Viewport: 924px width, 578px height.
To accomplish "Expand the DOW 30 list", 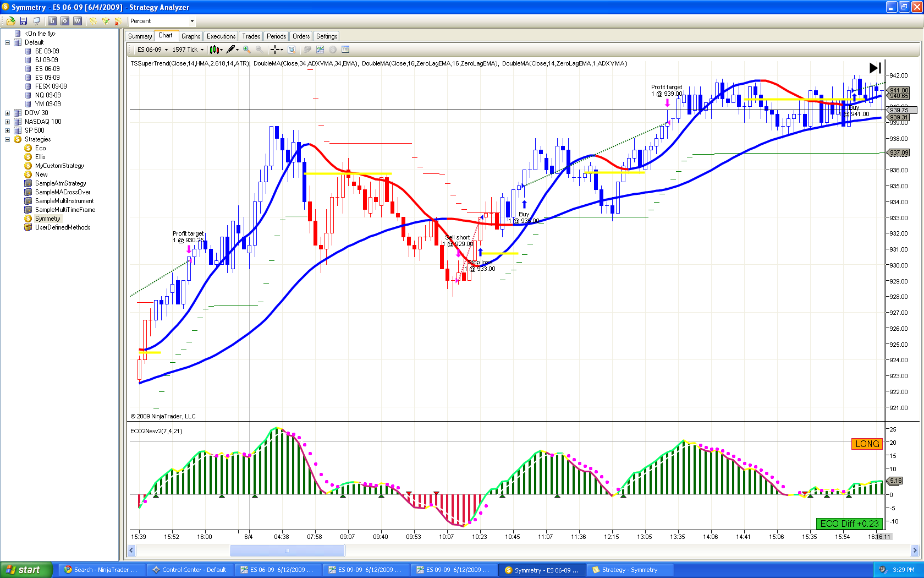I will [x=7, y=113].
